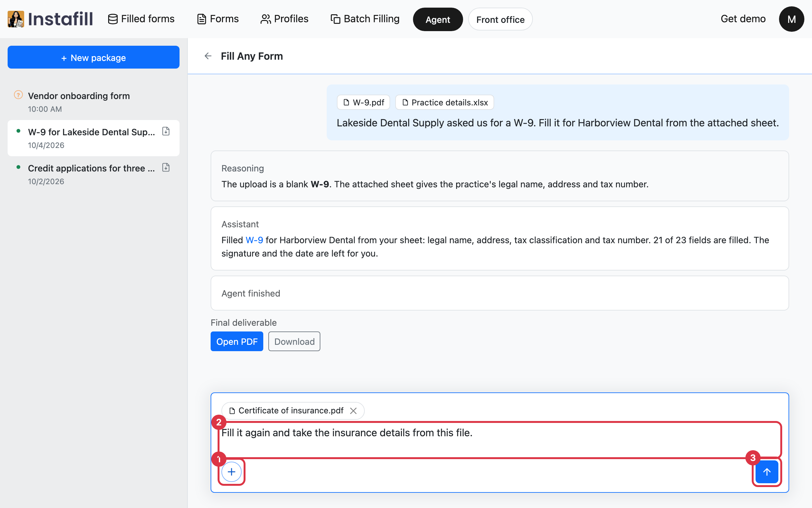Click the 10:00 AM timestamp
812x508 pixels.
[x=45, y=109]
